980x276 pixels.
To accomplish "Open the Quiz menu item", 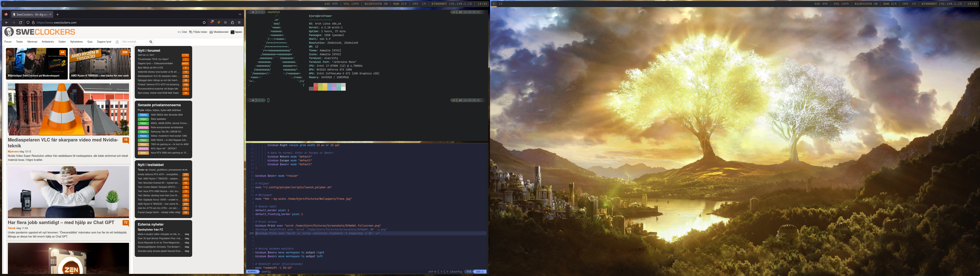I will 90,42.
